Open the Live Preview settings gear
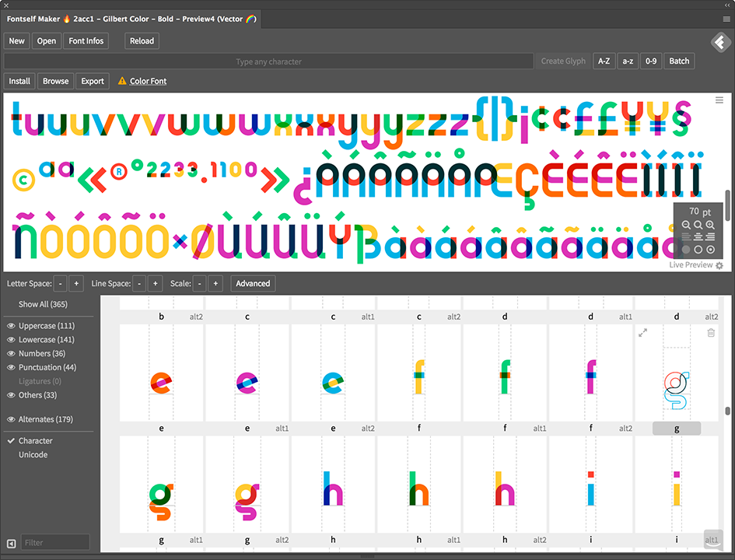The image size is (735, 560). coord(719,265)
